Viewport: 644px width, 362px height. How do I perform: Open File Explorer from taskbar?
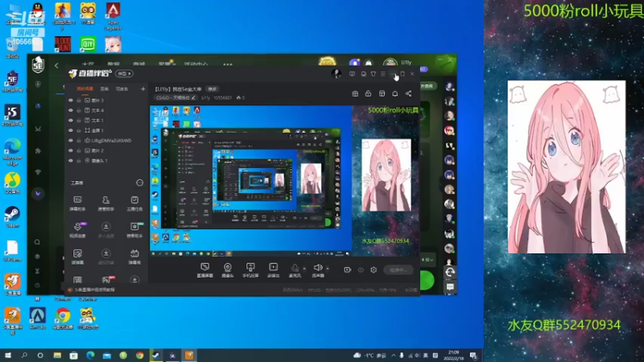57,355
